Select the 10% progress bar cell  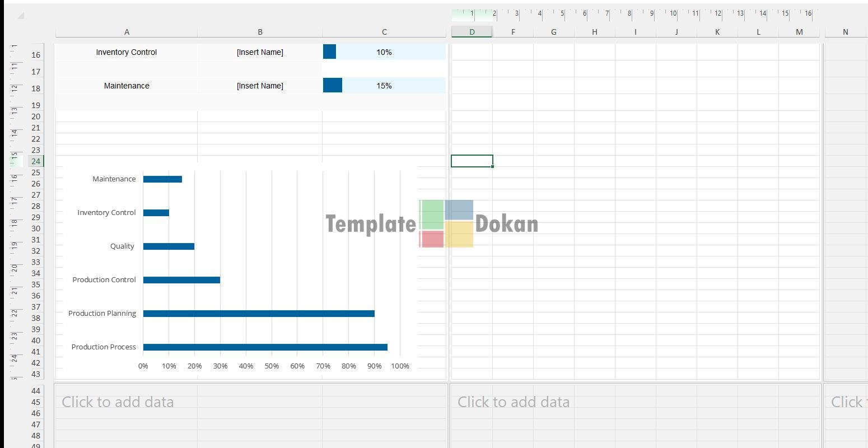coord(384,52)
